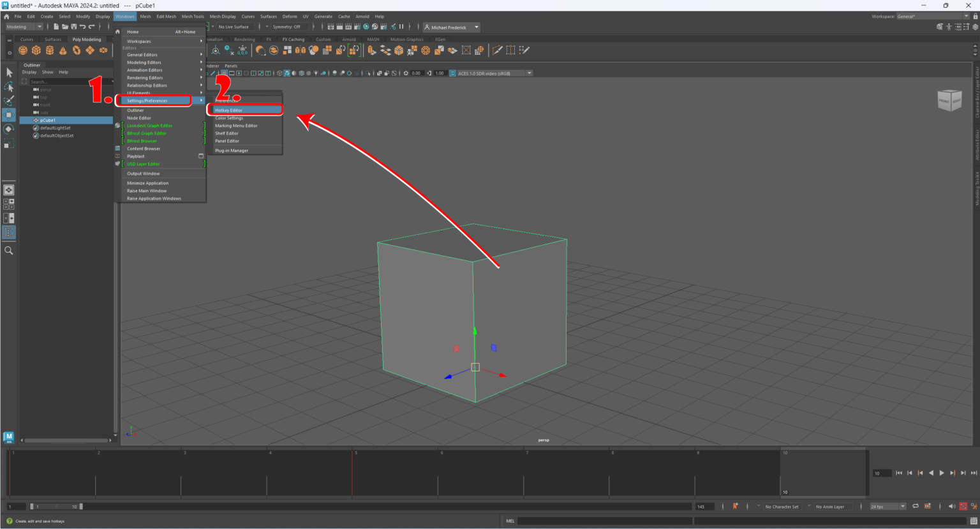
Task: Go to start of playback range
Action: point(899,473)
